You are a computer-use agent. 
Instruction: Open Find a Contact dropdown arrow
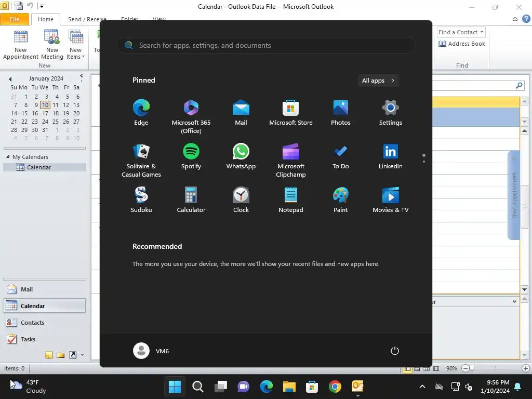[482, 32]
